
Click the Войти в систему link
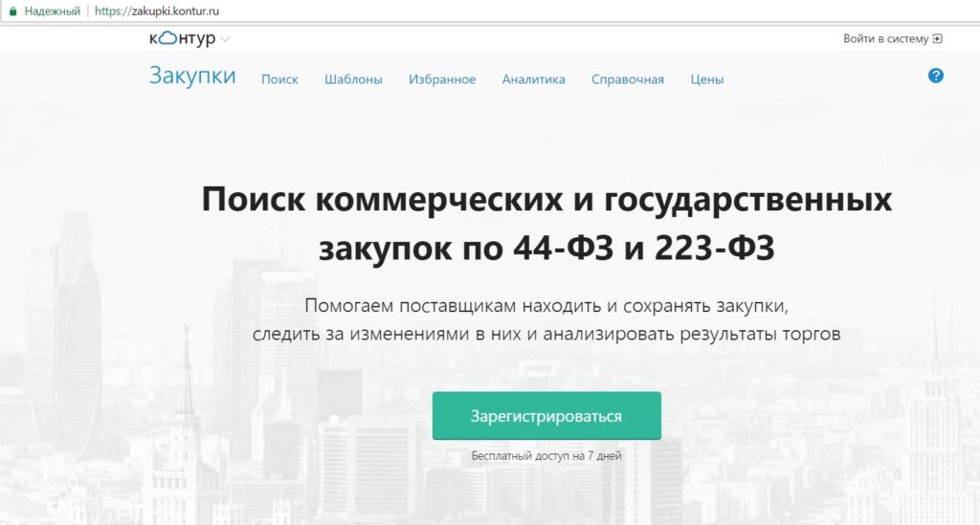(885, 38)
